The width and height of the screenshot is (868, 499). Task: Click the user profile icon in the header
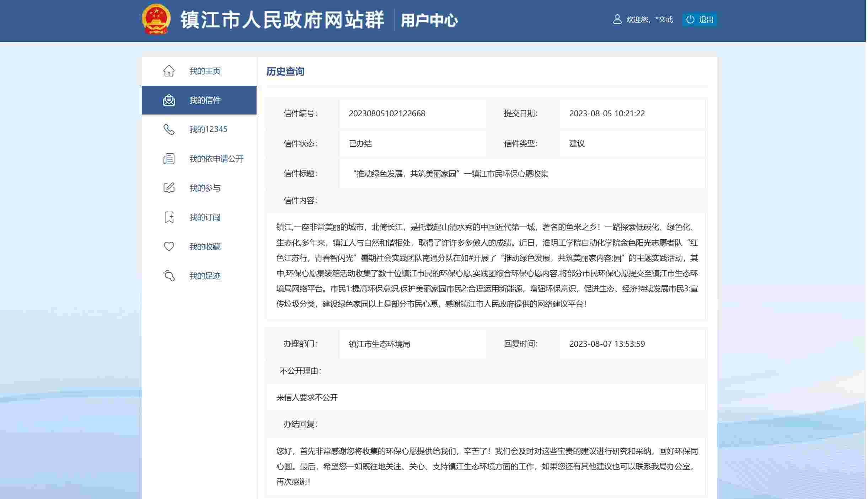pos(616,20)
